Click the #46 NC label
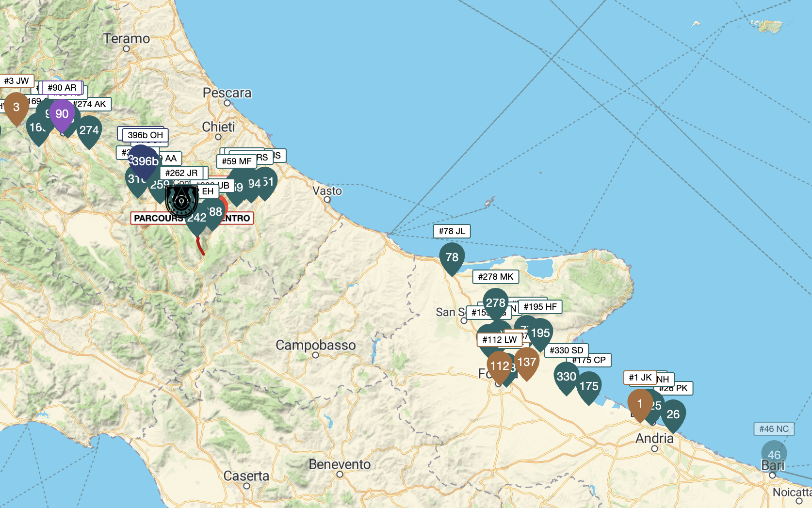This screenshot has height=508, width=812. (774, 429)
